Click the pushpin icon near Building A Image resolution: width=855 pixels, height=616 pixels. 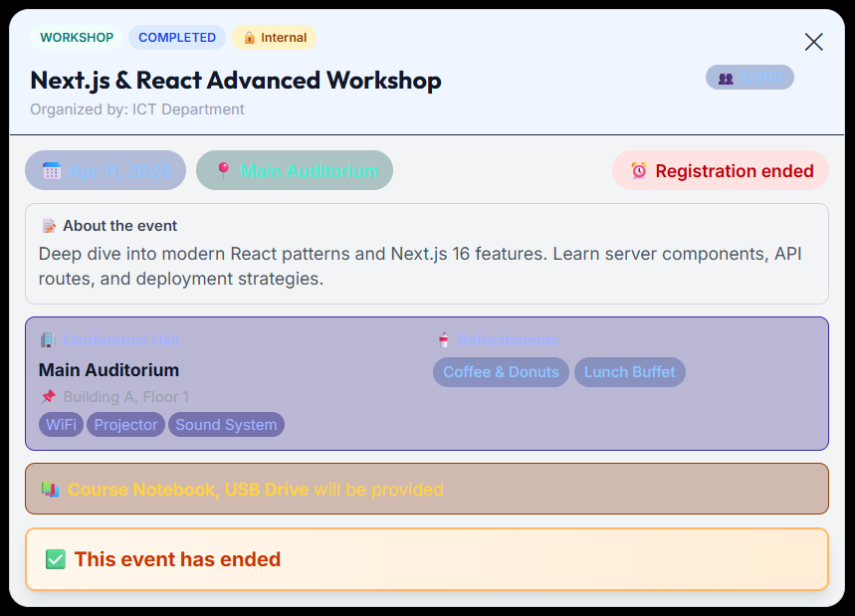49,396
